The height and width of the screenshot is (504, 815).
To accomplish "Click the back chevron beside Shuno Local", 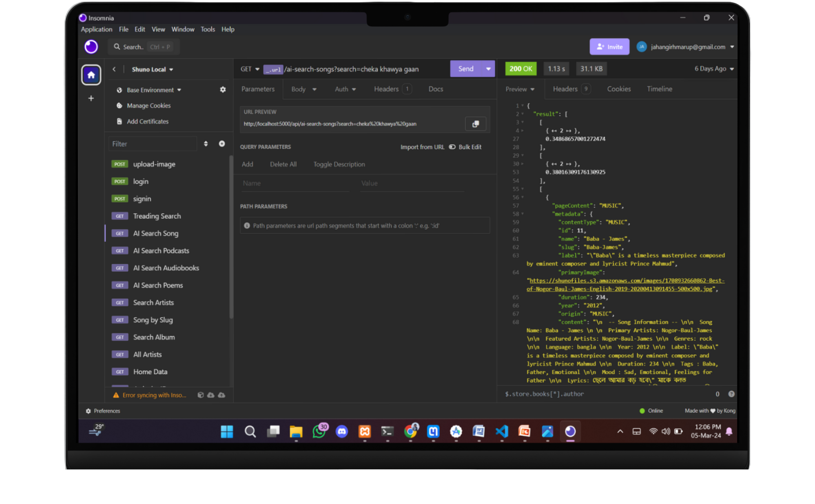I will click(114, 69).
